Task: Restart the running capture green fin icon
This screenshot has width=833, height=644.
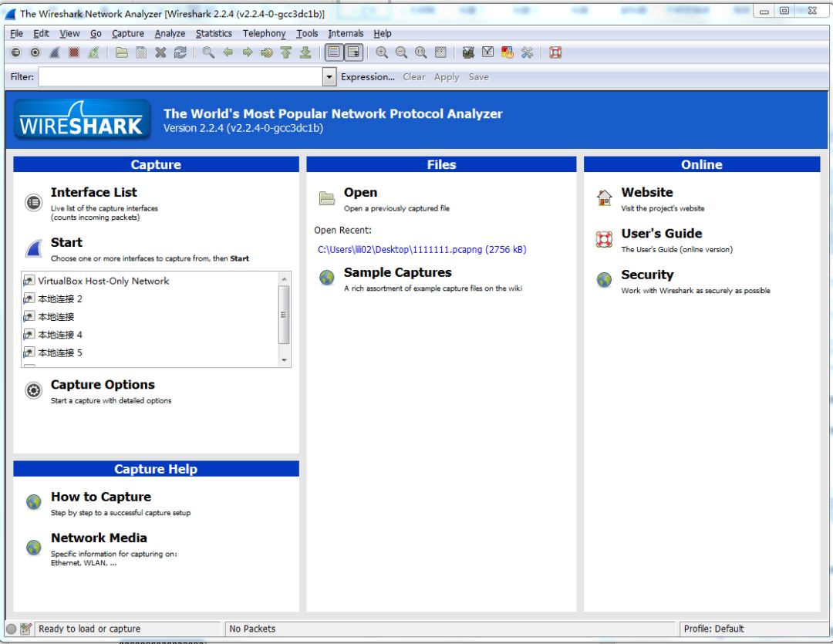Action: click(x=93, y=52)
